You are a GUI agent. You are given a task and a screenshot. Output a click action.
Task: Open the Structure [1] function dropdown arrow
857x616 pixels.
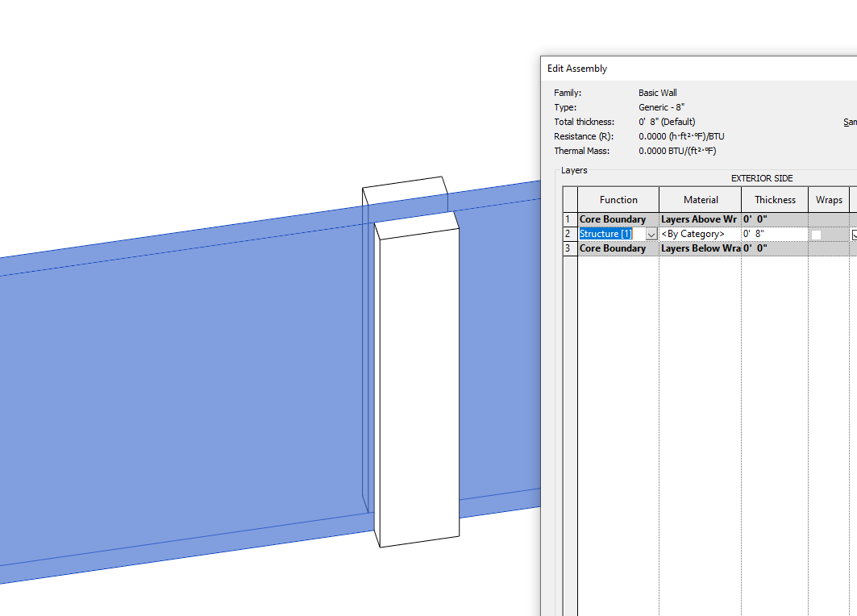pyautogui.click(x=651, y=235)
